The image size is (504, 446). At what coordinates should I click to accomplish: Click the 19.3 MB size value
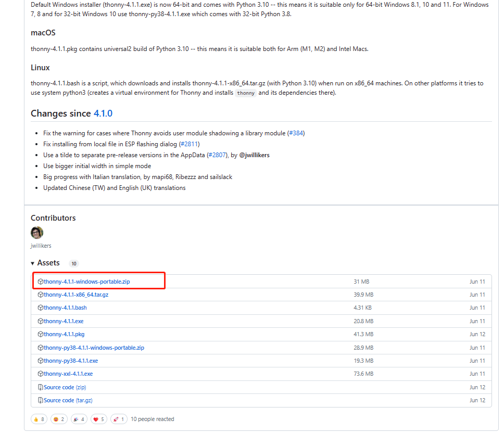pyautogui.click(x=363, y=361)
